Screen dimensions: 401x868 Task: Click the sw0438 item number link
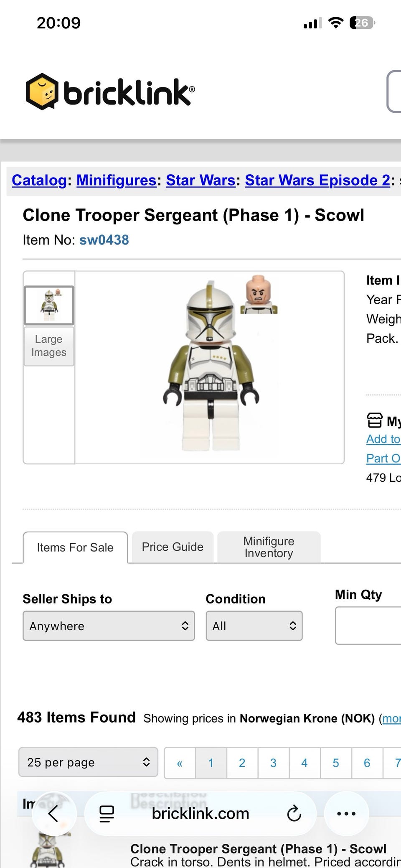[x=104, y=240]
